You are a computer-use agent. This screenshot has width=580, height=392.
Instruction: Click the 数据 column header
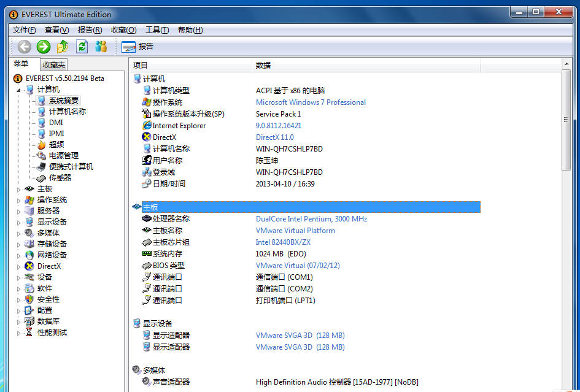pos(263,65)
